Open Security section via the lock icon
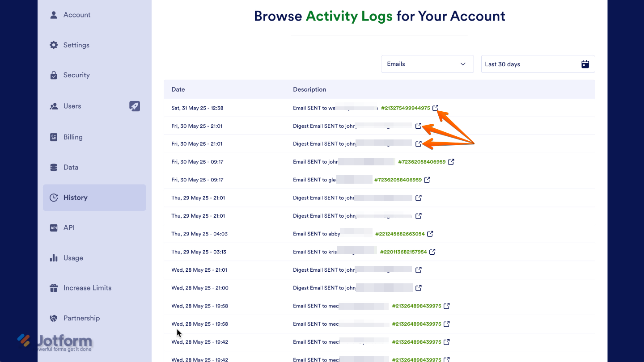Viewport: 644px width, 362px height. 53,75
